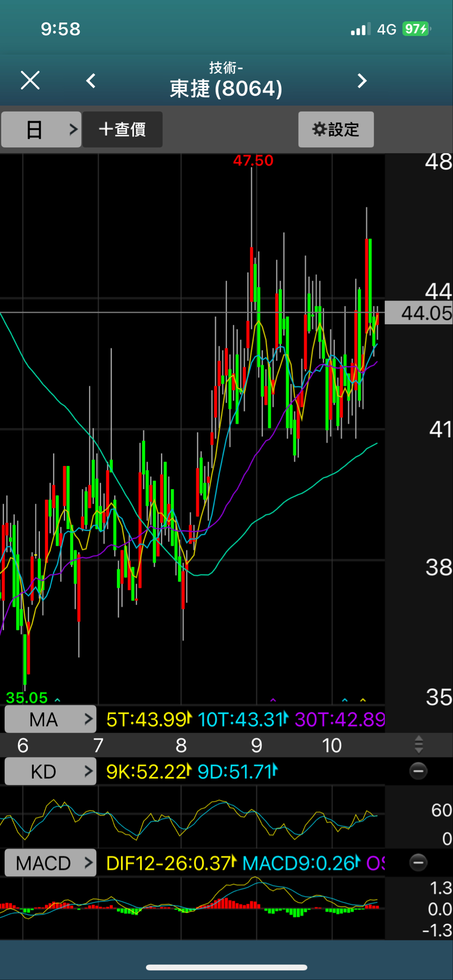
Task: Open the 日 period dropdown
Action: 41,130
